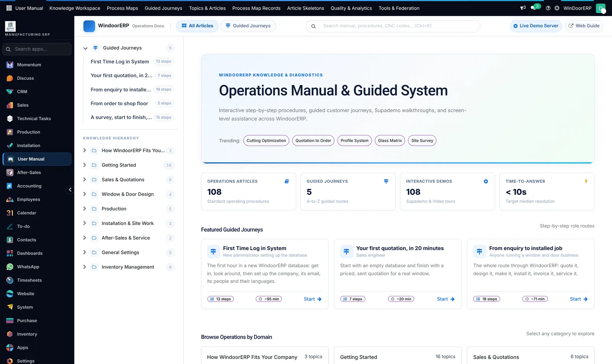Open the Web Guide button
The height and width of the screenshot is (364, 612).
584,26
